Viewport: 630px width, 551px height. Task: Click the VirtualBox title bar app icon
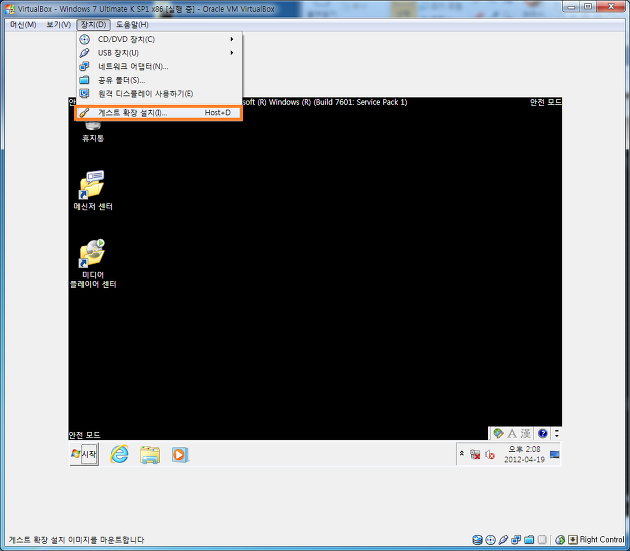10,9
